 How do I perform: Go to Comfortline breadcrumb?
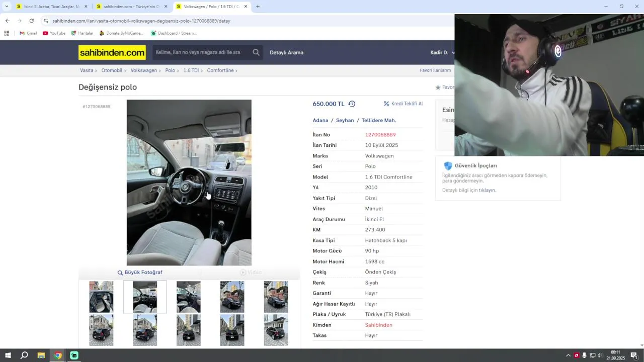tap(220, 70)
